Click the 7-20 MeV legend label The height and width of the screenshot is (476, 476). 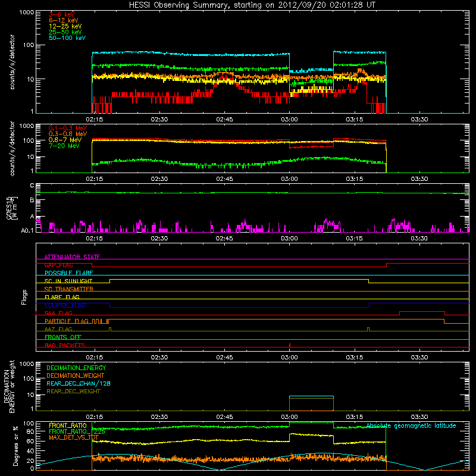pos(64,146)
